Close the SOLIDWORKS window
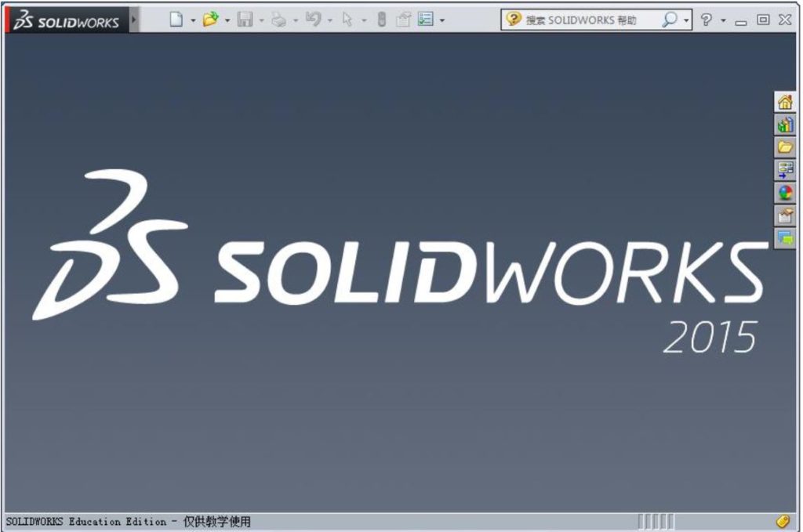The height and width of the screenshot is (532, 803). click(x=785, y=20)
